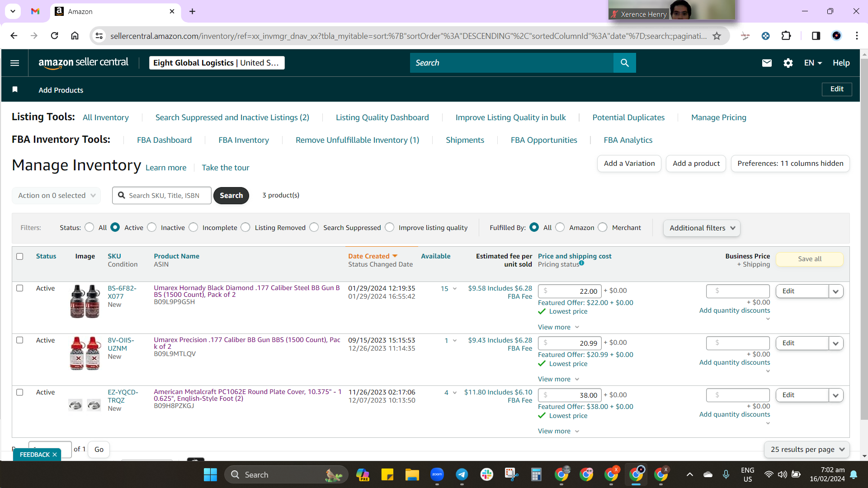Viewport: 868px width, 488px height.
Task: Edit the 20.99 price input field
Action: tap(570, 343)
